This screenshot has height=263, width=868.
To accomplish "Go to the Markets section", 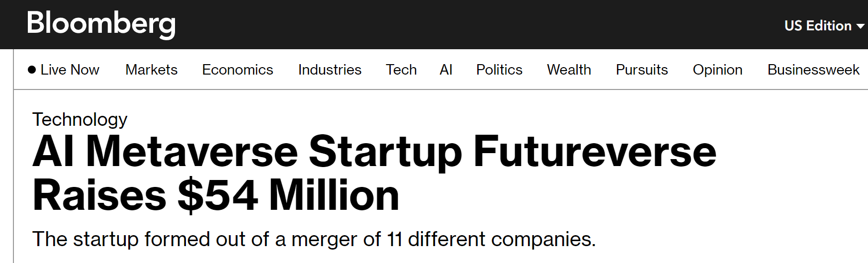I will click(152, 70).
